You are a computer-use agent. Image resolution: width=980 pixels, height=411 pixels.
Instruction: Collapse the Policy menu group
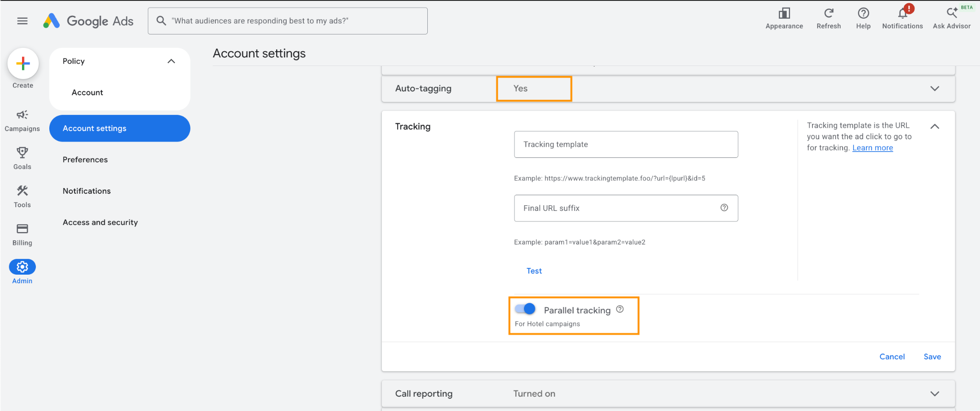(171, 61)
